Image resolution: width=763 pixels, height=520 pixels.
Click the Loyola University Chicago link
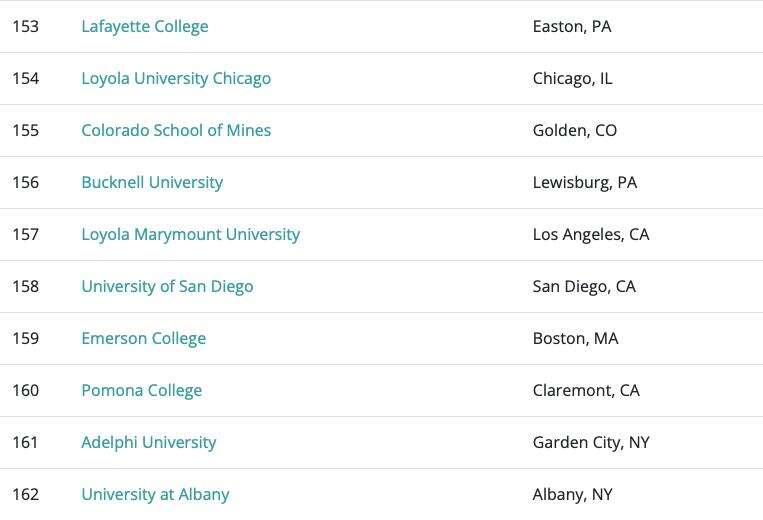tap(176, 79)
